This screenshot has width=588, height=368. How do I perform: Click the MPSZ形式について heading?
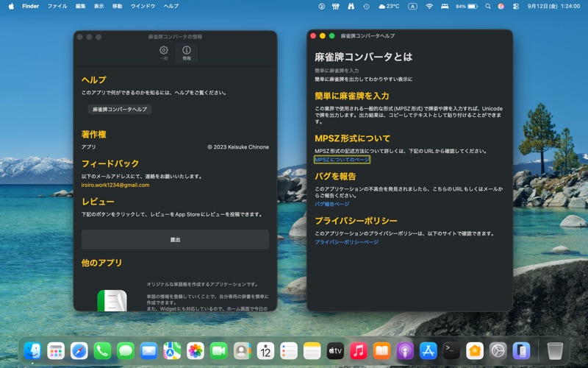click(x=352, y=138)
